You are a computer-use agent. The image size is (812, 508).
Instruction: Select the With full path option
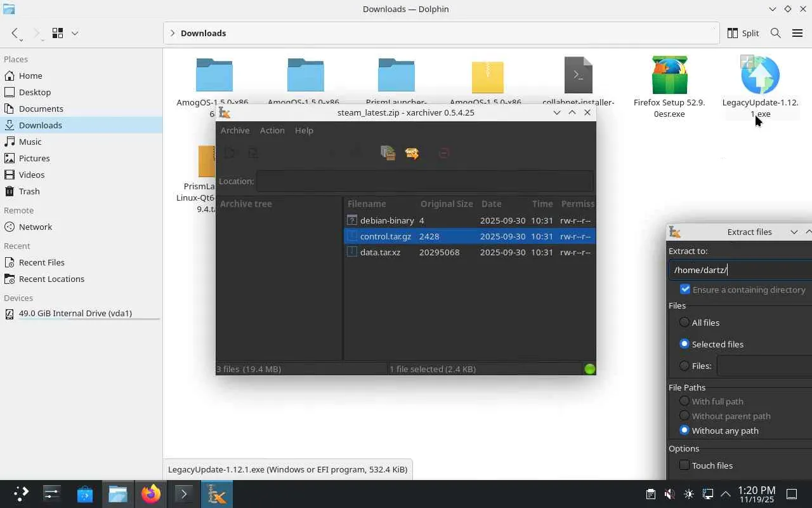click(684, 401)
